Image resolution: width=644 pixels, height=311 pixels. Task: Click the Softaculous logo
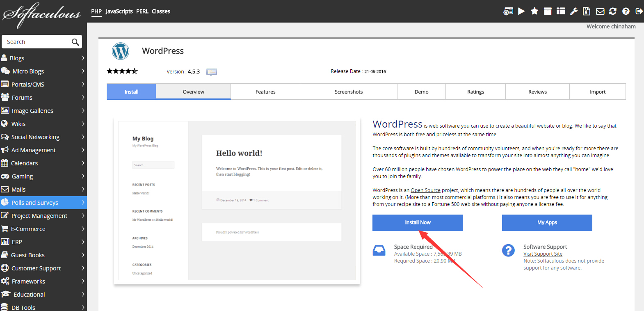[42, 15]
